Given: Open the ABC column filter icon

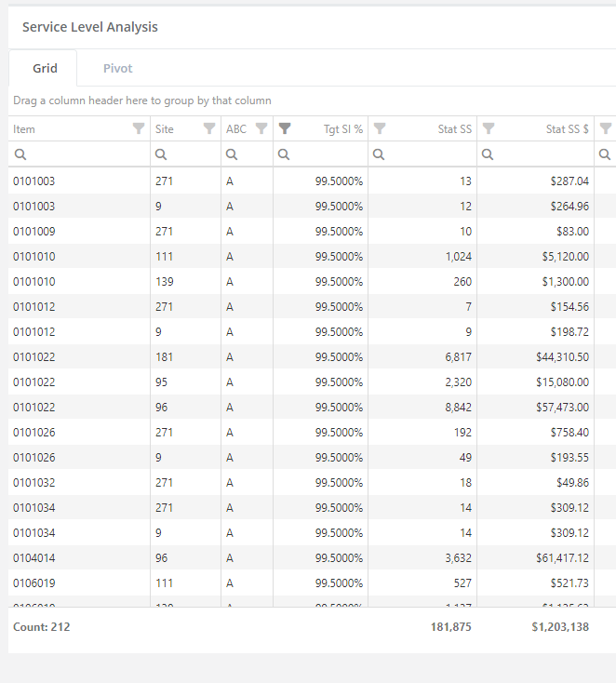Looking at the screenshot, I should (261, 128).
